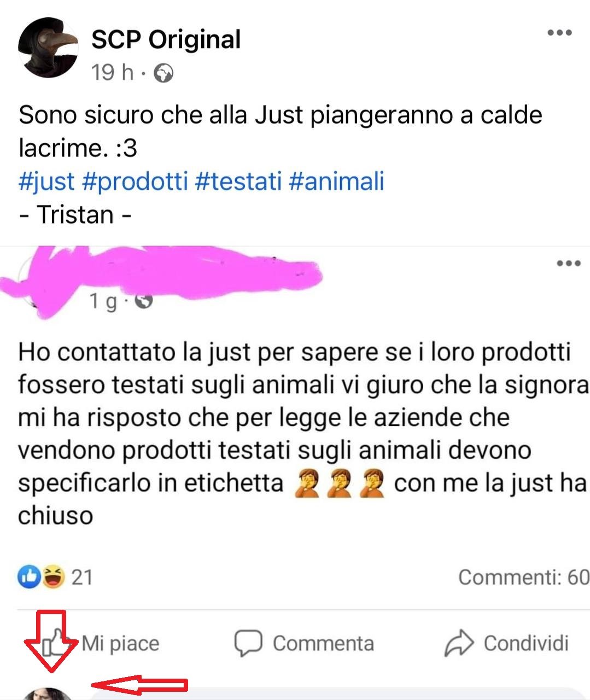Open the SCP Original page name
The height and width of the screenshot is (700, 590).
[166, 39]
